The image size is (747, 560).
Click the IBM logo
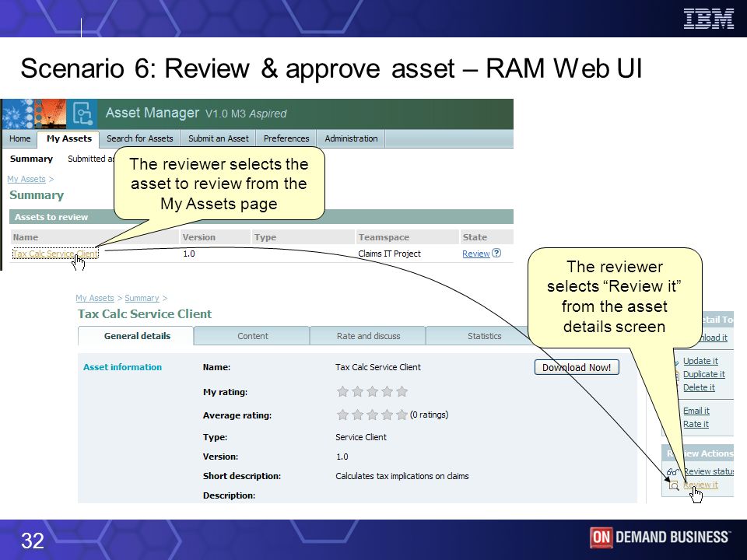point(708,19)
